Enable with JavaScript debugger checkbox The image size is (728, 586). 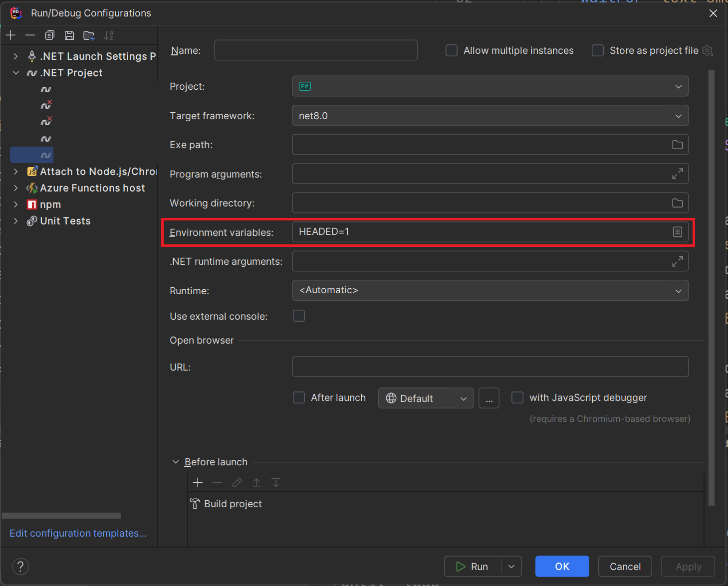[x=517, y=397]
